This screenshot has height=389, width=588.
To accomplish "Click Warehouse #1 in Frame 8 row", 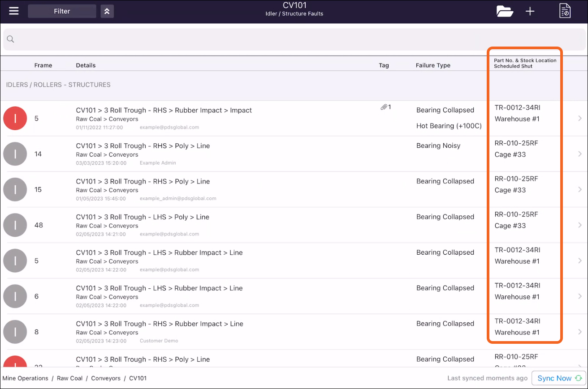I will point(517,332).
